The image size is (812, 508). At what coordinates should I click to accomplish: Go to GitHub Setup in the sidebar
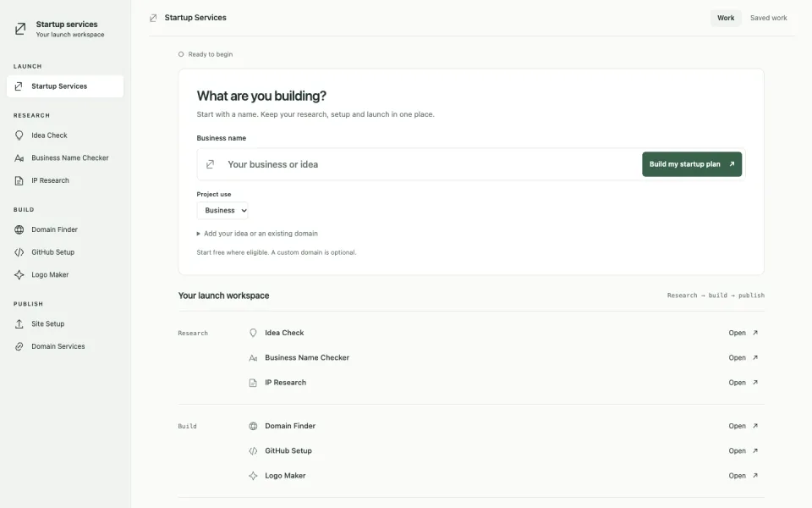pyautogui.click(x=65, y=252)
